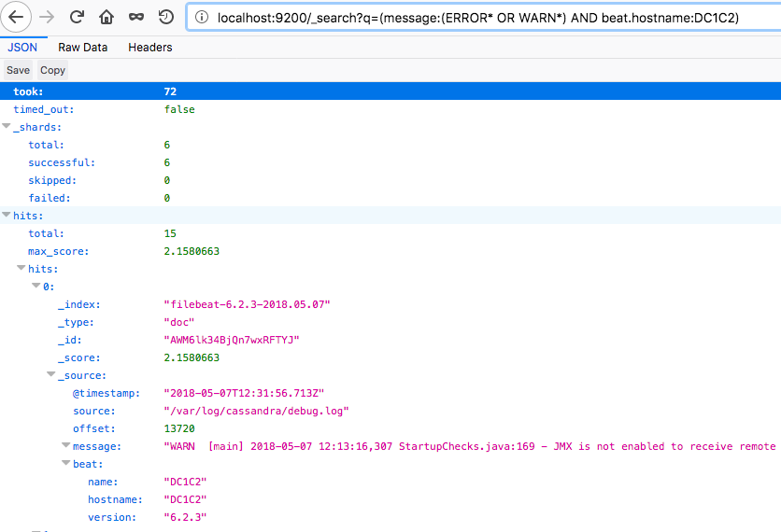Select the JSON tab
The height and width of the screenshot is (532, 781).
(x=22, y=47)
